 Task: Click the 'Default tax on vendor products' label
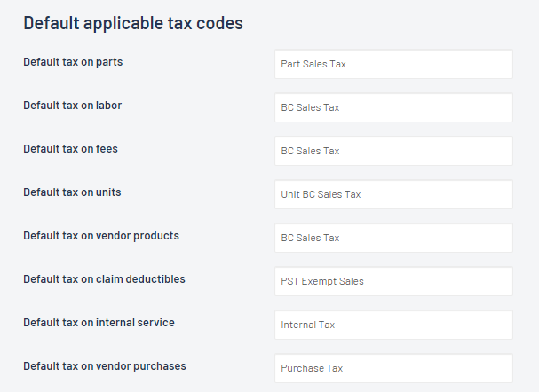(x=101, y=236)
